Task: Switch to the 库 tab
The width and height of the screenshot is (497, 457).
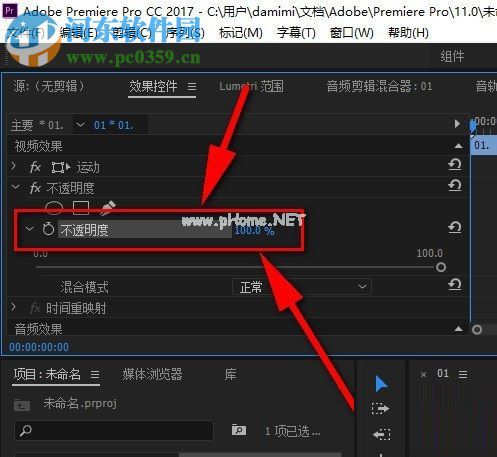Action: 230,374
